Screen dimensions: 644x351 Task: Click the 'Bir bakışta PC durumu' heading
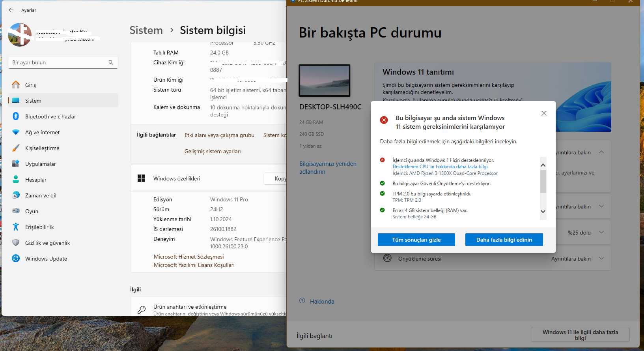click(370, 33)
